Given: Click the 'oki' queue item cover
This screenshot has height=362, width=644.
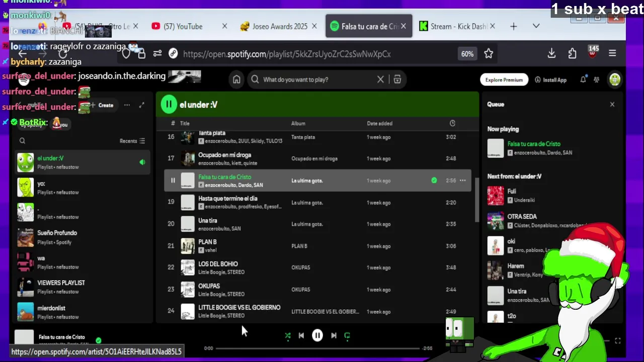Looking at the screenshot, I should (495, 246).
